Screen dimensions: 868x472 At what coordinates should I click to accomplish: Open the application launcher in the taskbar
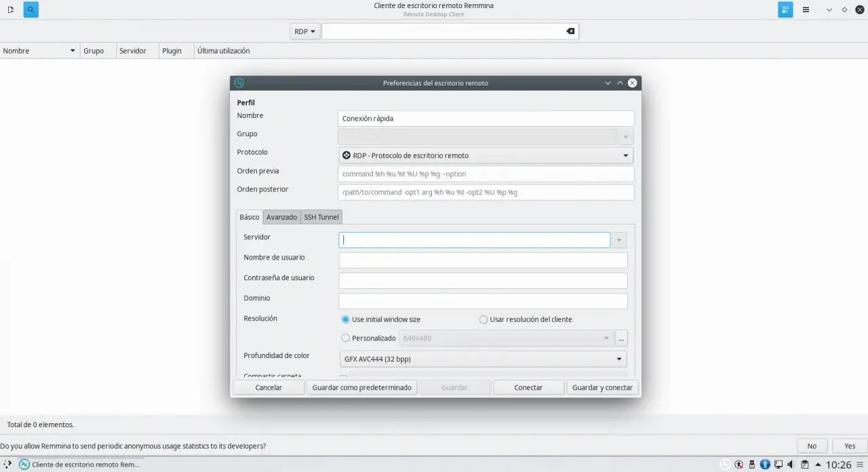click(7, 465)
